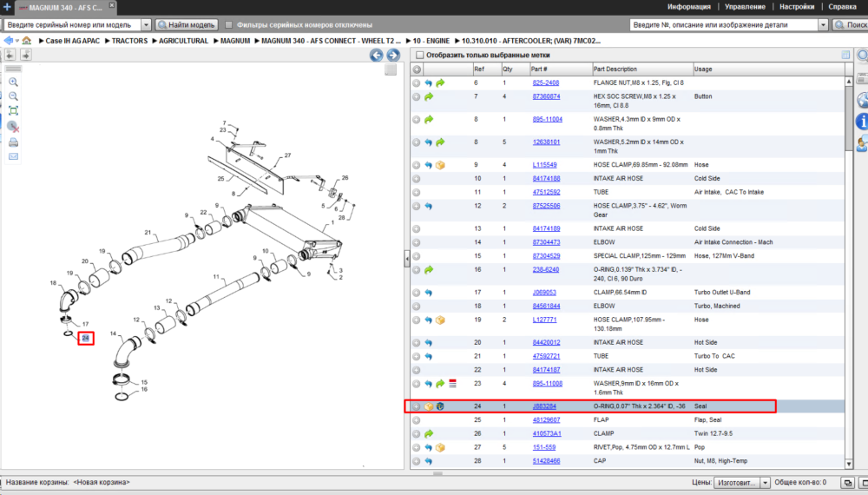The width and height of the screenshot is (868, 495).
Task: Click globe icon in row 24
Action: pos(440,406)
